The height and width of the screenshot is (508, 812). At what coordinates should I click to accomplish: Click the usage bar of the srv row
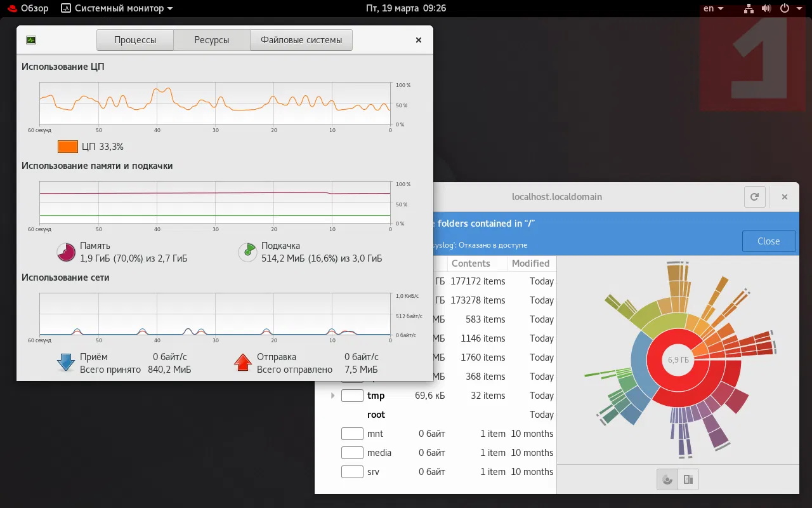[352, 472]
